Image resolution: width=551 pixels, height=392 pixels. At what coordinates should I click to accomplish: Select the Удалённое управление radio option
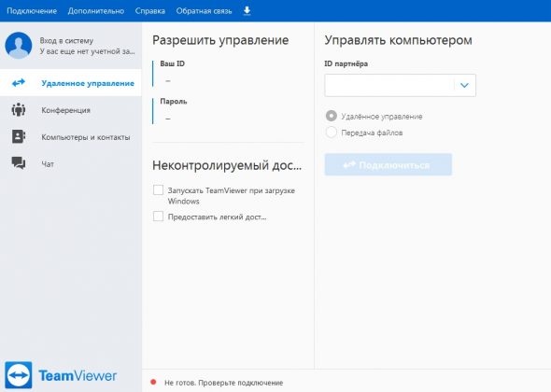coord(331,116)
